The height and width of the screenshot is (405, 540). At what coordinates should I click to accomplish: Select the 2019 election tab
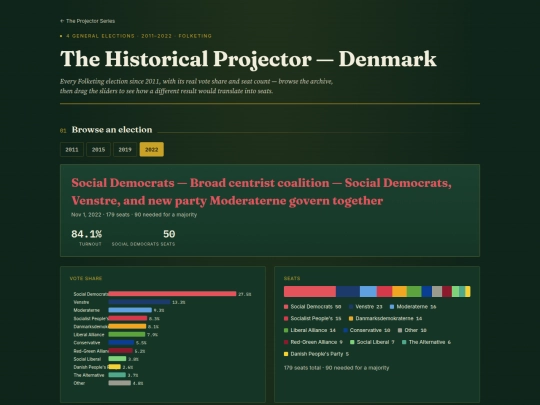125,149
